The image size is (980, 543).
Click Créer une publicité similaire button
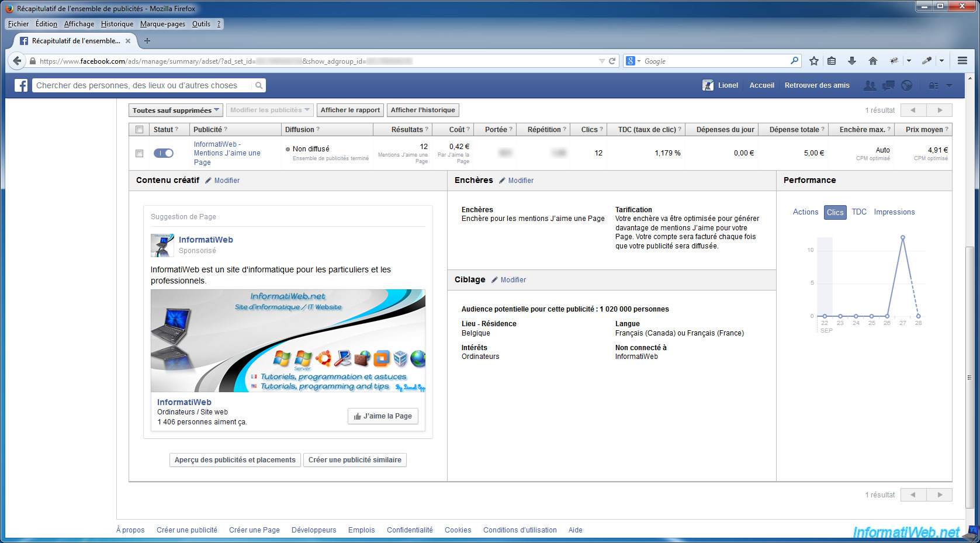pyautogui.click(x=355, y=460)
